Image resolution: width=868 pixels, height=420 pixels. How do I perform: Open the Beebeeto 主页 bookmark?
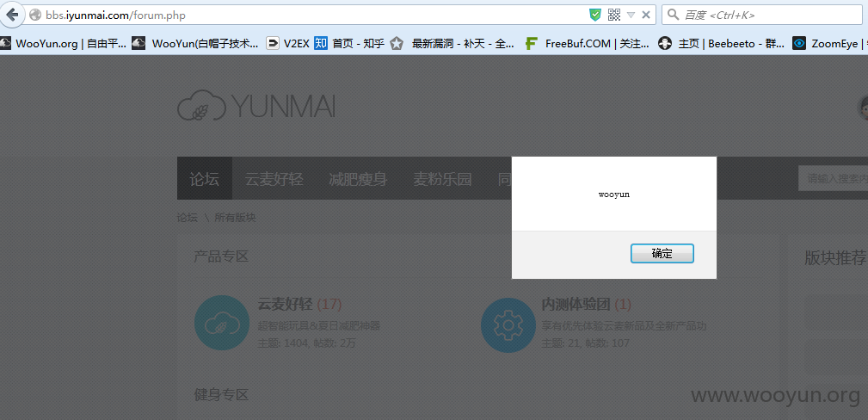pos(721,43)
